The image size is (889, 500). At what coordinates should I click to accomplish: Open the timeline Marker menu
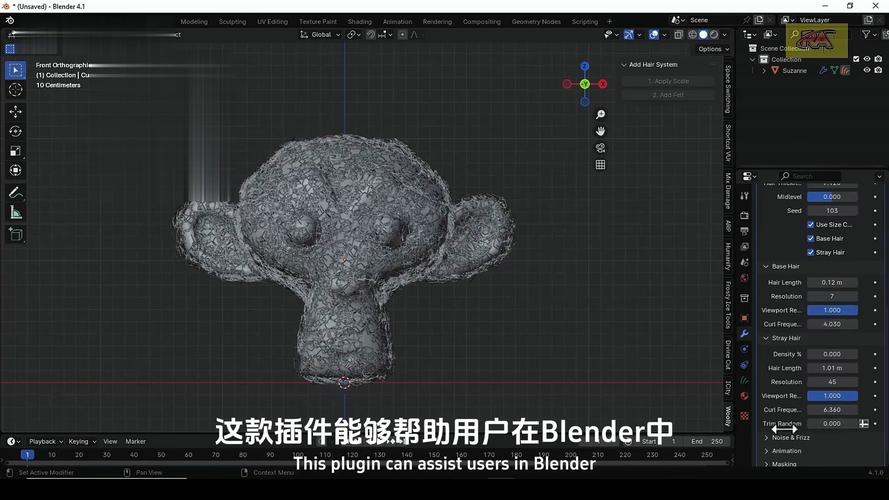coord(136,442)
